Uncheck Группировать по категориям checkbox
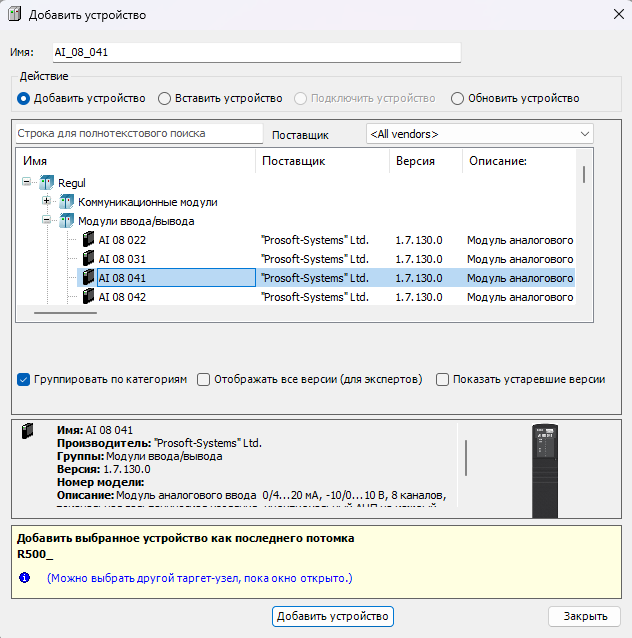632x638 pixels. pos(24,380)
